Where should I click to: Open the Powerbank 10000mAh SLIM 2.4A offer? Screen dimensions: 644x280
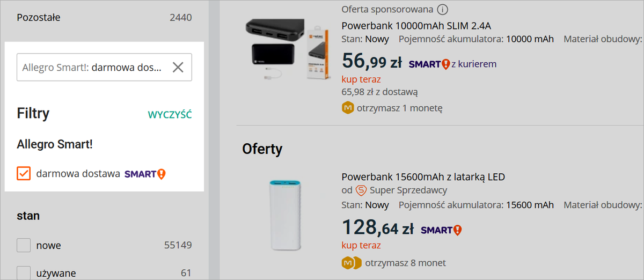coord(416,26)
